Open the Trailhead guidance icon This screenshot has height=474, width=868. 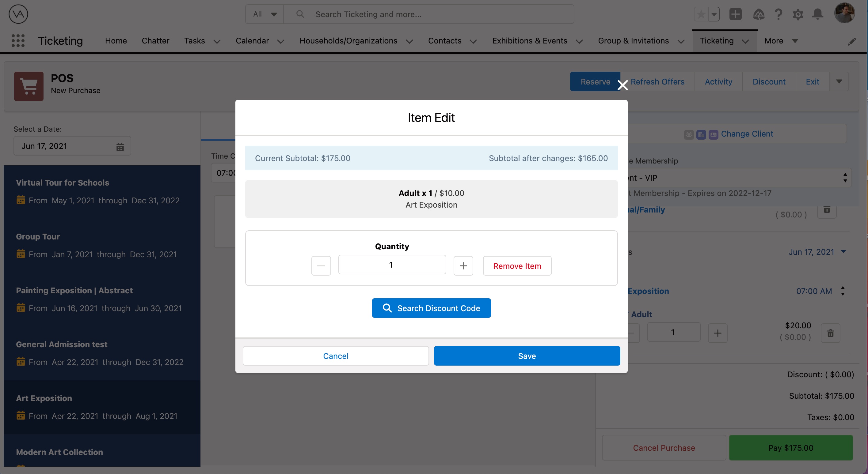(759, 14)
